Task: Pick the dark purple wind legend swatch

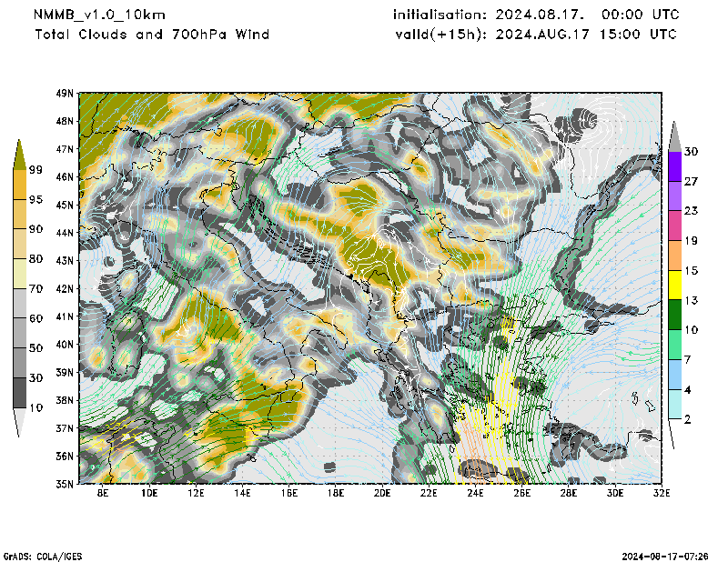Action: point(675,166)
